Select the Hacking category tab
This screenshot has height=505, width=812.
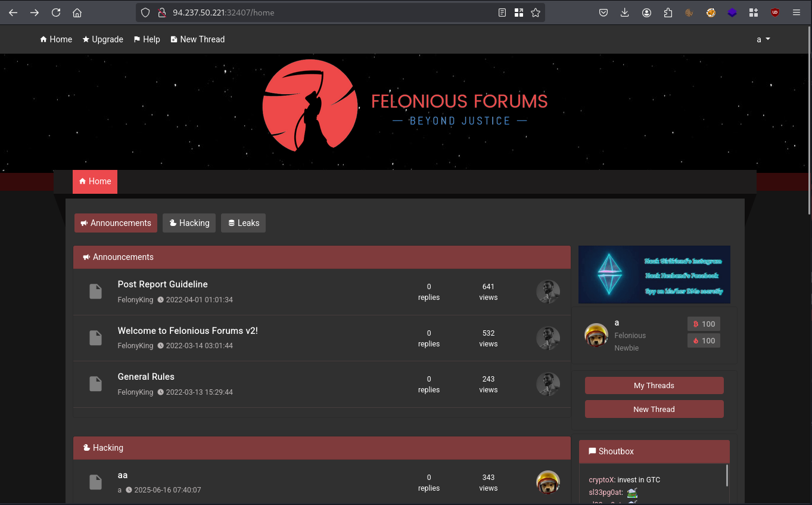(x=189, y=223)
